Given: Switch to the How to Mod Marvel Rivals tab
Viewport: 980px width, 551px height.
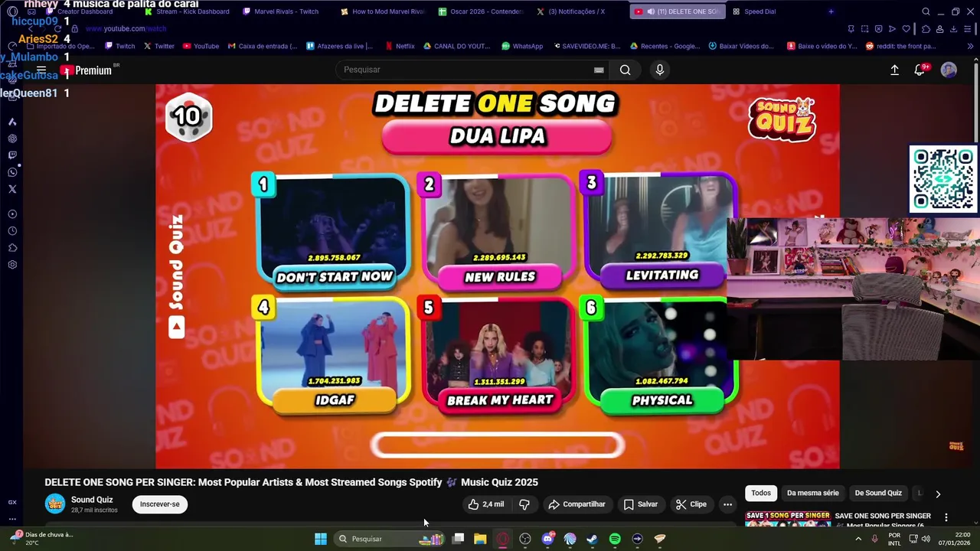Looking at the screenshot, I should tap(383, 11).
